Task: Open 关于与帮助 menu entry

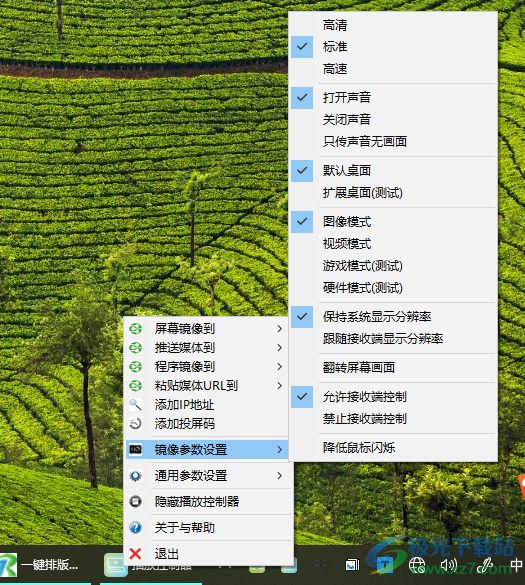Action: 208,528
